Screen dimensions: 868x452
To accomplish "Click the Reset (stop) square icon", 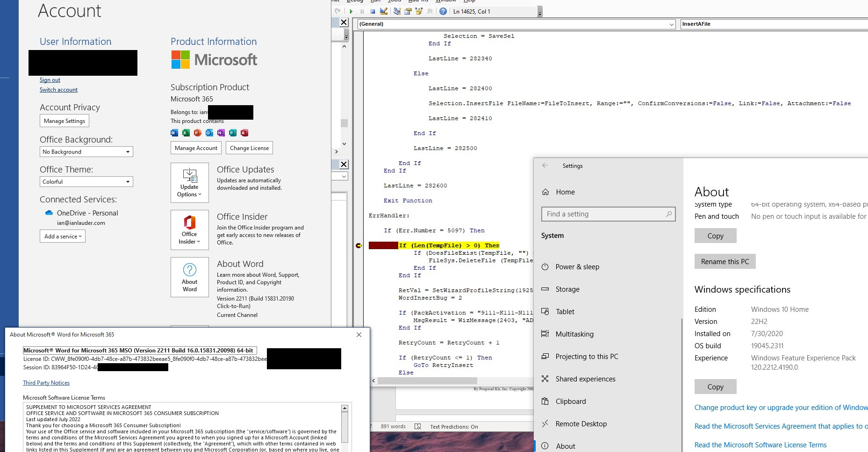I will tap(373, 11).
